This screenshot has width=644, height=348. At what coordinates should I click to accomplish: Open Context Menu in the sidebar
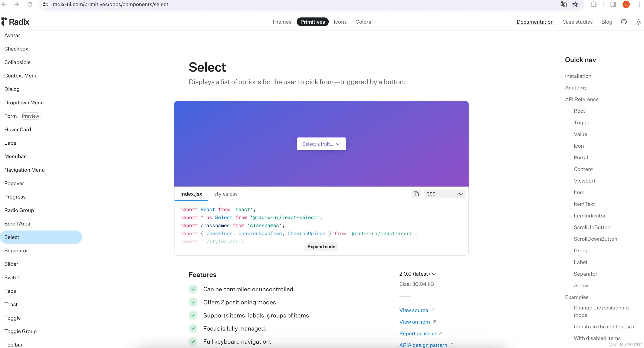point(21,76)
